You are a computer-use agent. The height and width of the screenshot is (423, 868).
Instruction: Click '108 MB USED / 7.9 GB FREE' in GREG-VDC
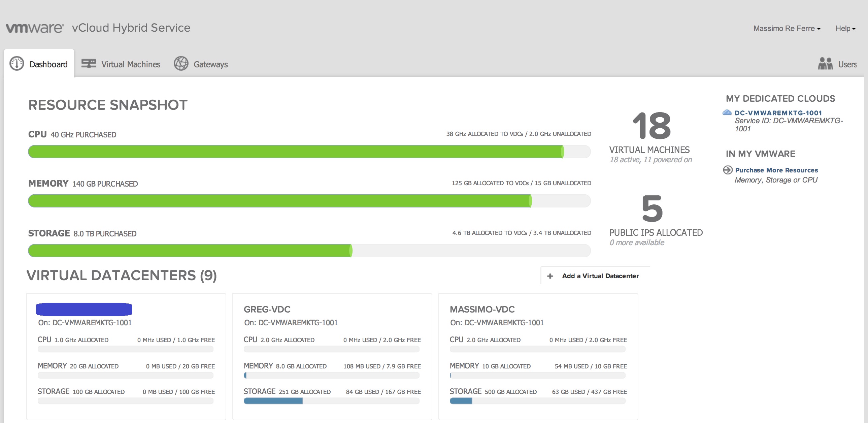(x=382, y=366)
